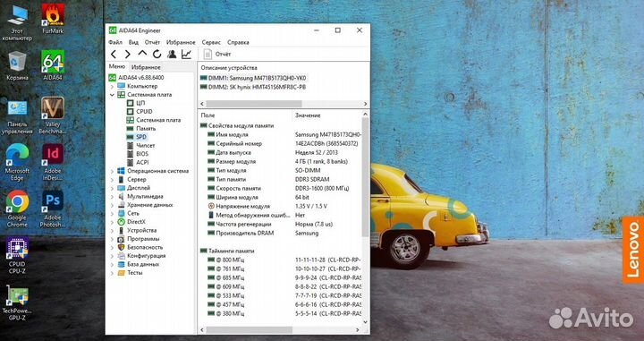The height and width of the screenshot is (341, 644).
Task: Expand the Мультимедиа node
Action: click(112, 196)
